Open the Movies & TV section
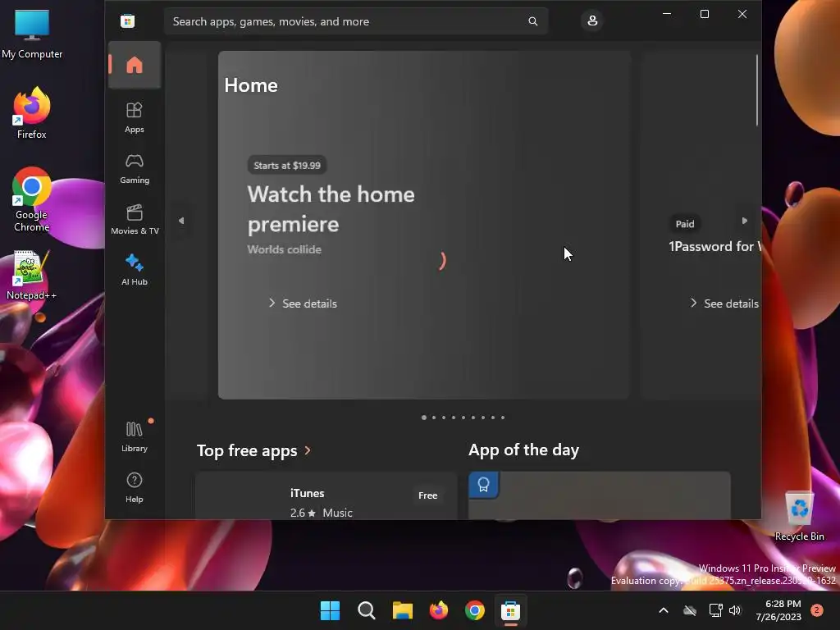 (135, 219)
